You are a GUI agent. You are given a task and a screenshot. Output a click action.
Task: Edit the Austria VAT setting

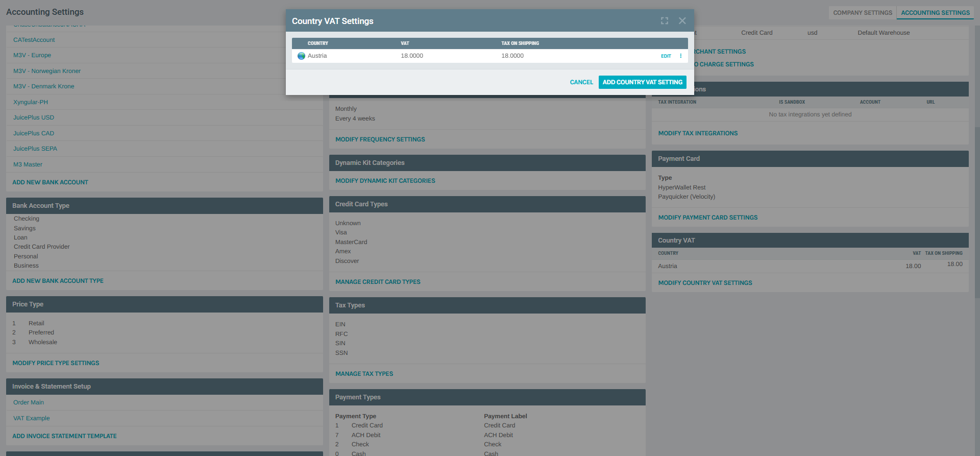pos(666,56)
